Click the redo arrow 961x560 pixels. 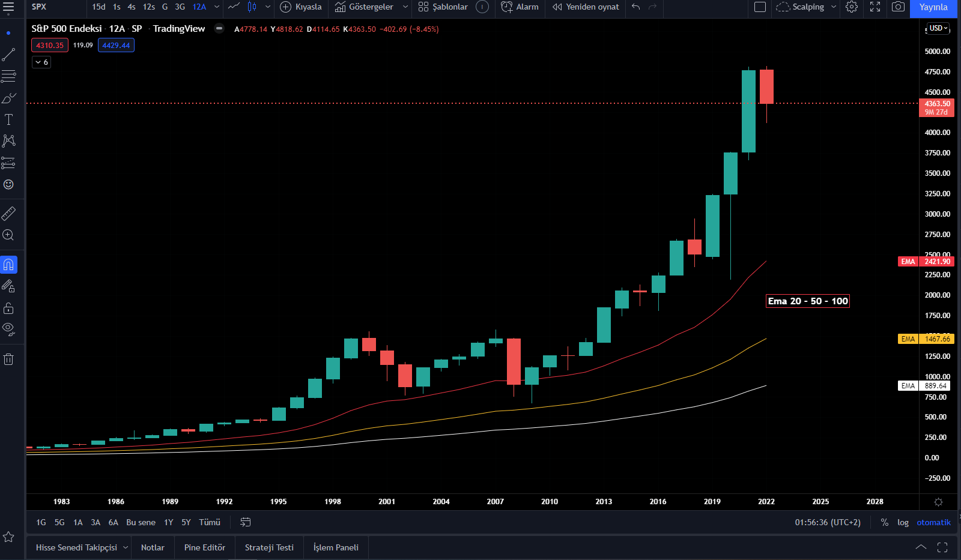[x=653, y=7]
